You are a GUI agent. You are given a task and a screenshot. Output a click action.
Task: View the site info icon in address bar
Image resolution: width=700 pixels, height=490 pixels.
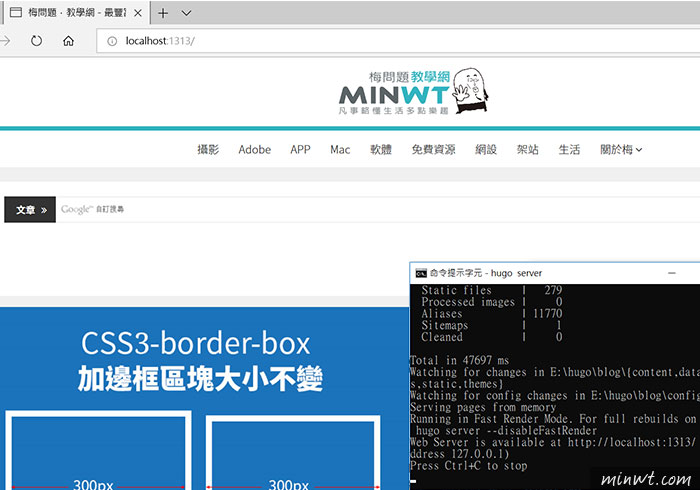coord(112,41)
